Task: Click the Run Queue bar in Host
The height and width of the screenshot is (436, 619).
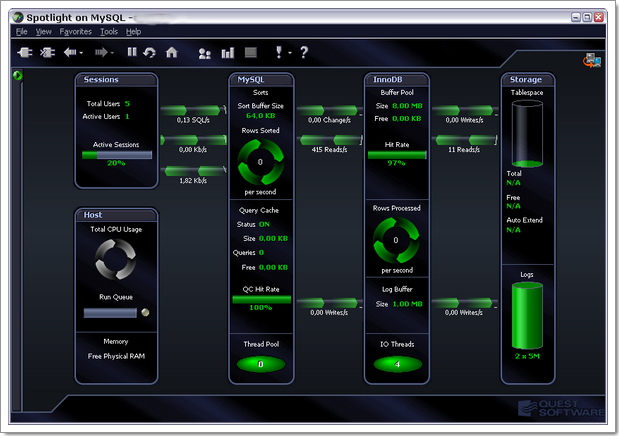Action: pos(110,313)
